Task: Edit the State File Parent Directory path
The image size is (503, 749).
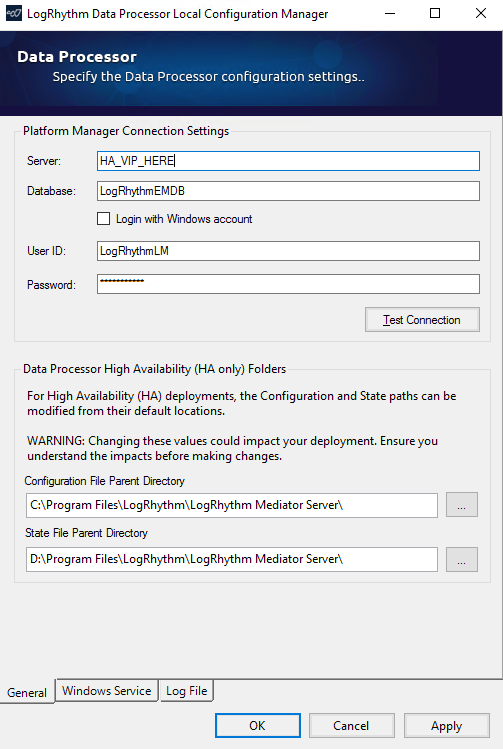Action: pos(232,559)
